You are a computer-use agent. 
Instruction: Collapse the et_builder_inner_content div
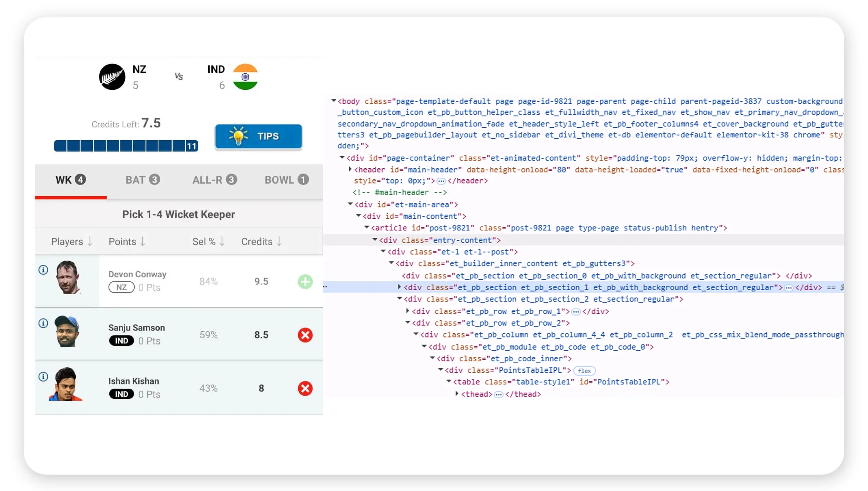[391, 263]
